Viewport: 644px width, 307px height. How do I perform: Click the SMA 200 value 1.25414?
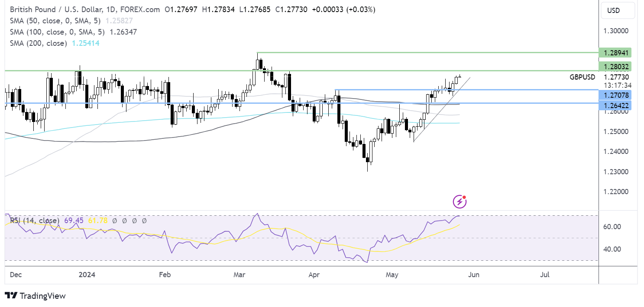[85, 43]
